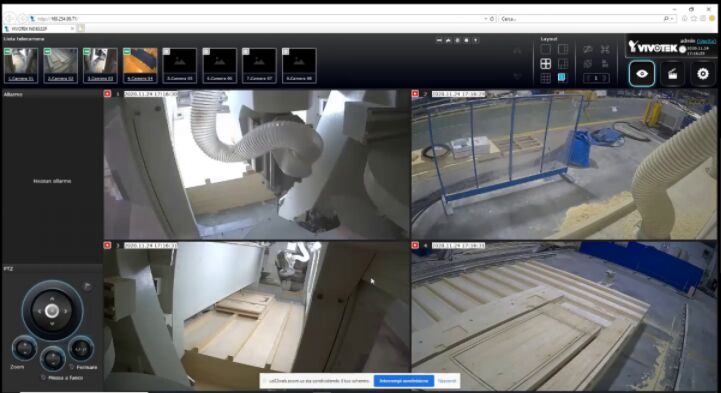Close the VIVOTEK ND8322P tab
The width and height of the screenshot is (721, 393).
click(x=73, y=28)
